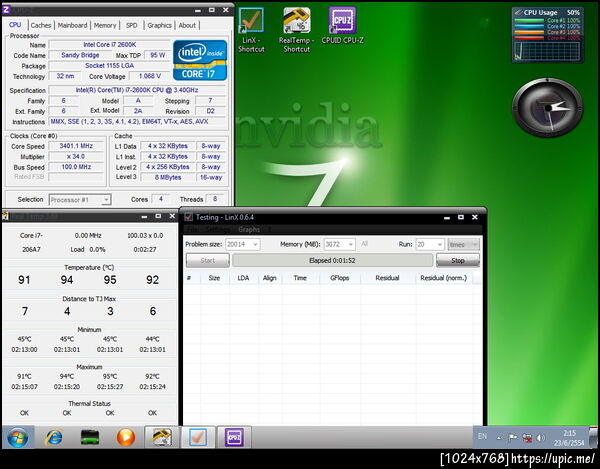
Task: Click the desktop clock gadget
Action: (548, 107)
